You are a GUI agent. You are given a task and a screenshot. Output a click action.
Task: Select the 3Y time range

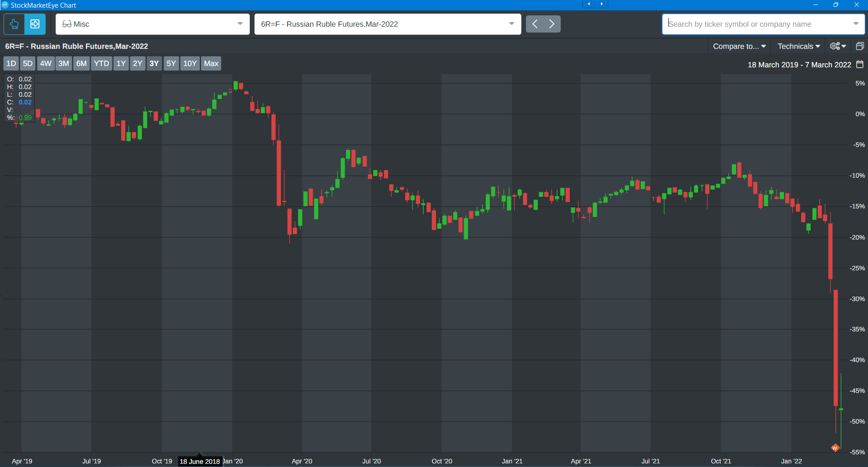tap(154, 63)
